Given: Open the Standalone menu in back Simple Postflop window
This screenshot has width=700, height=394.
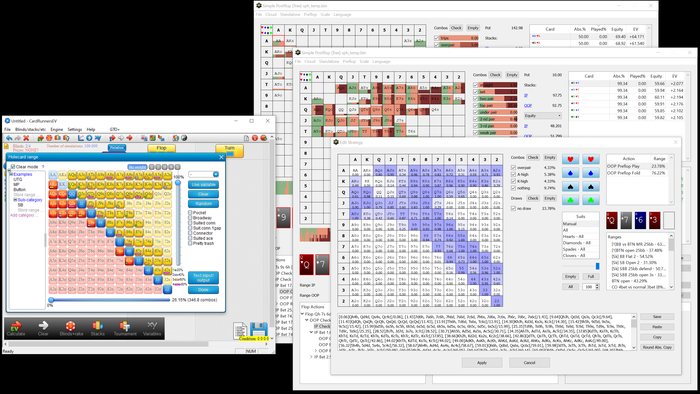Looking at the screenshot, I should click(290, 15).
